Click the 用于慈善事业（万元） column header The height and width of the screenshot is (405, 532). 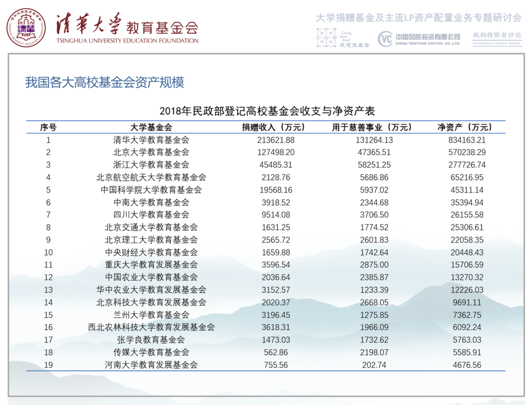coord(371,127)
